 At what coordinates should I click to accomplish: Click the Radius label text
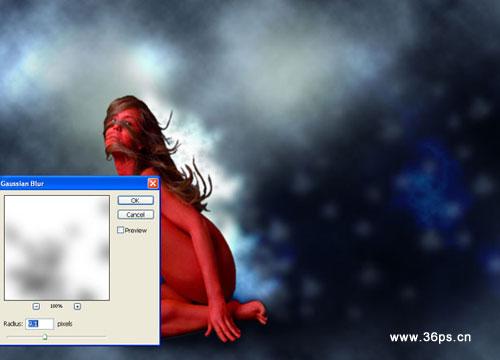coord(13,324)
